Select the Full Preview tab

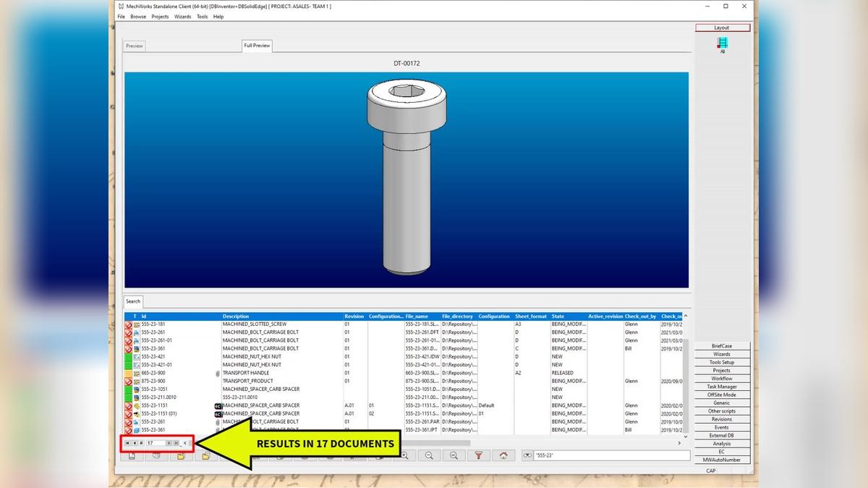(257, 46)
